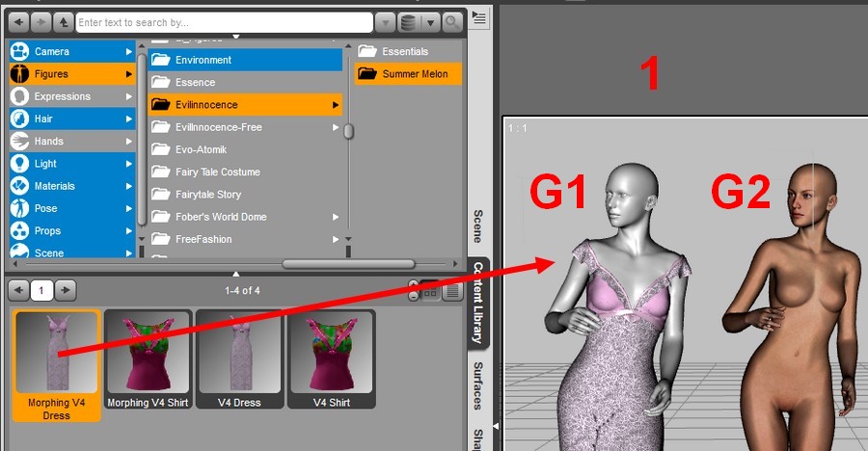This screenshot has height=451, width=868.
Task: Expand the Hair submenu arrow
Action: 128,119
